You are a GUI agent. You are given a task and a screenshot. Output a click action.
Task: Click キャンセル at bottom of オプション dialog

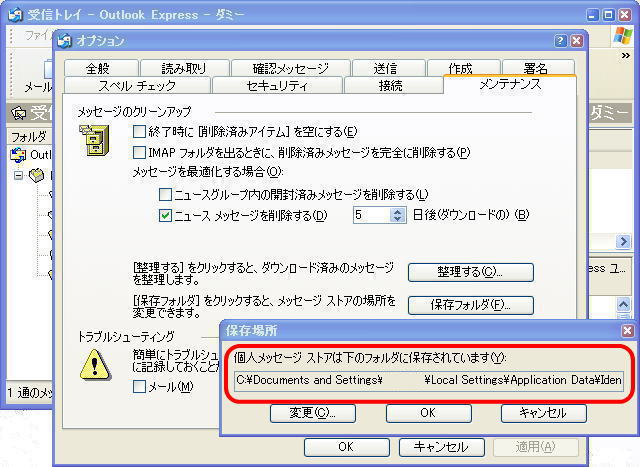point(441,447)
